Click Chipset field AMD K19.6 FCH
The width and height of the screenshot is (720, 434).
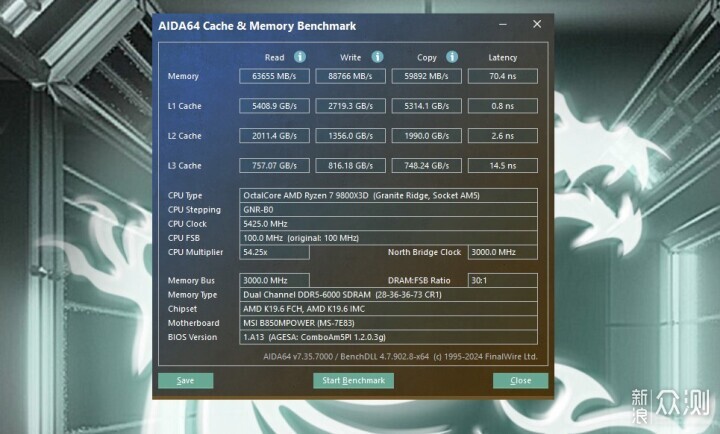tap(388, 309)
